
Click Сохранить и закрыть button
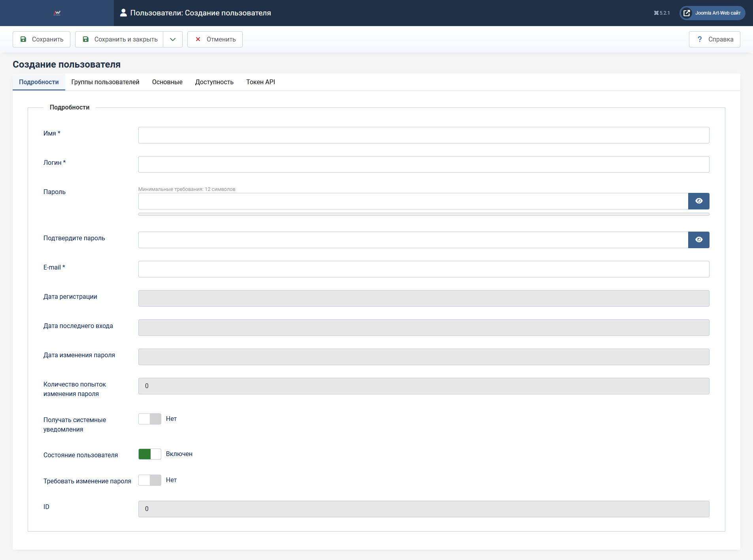pyautogui.click(x=119, y=40)
